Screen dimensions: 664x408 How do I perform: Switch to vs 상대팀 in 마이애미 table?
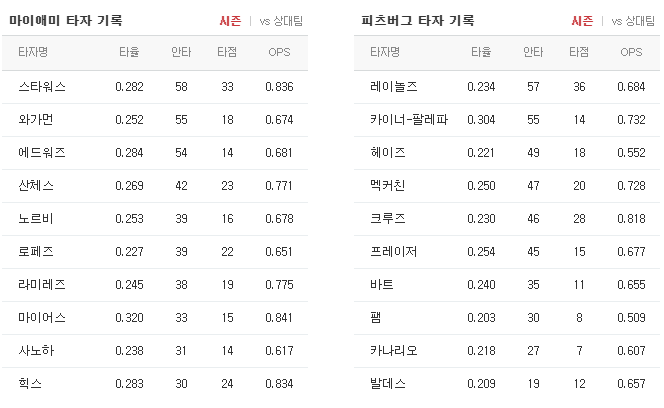[281, 21]
